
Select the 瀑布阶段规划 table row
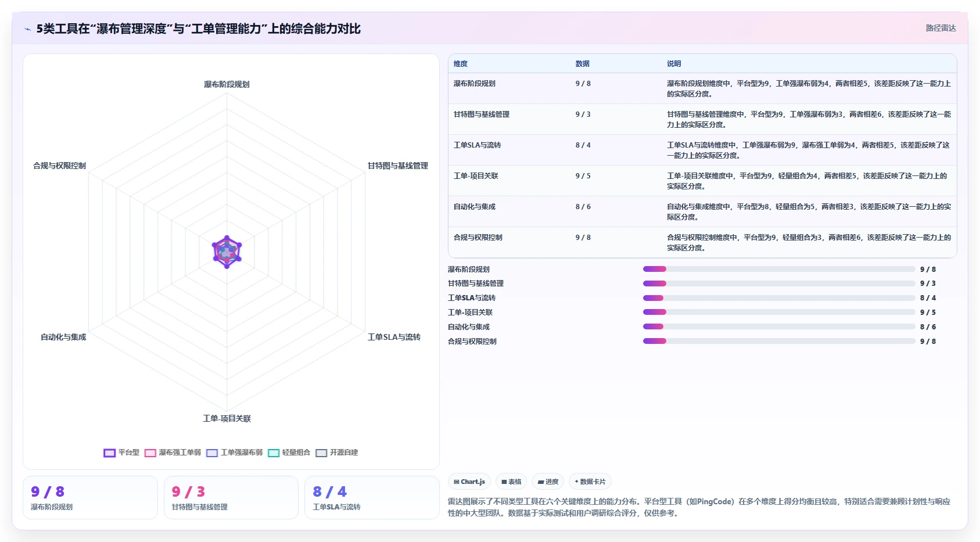pos(702,88)
